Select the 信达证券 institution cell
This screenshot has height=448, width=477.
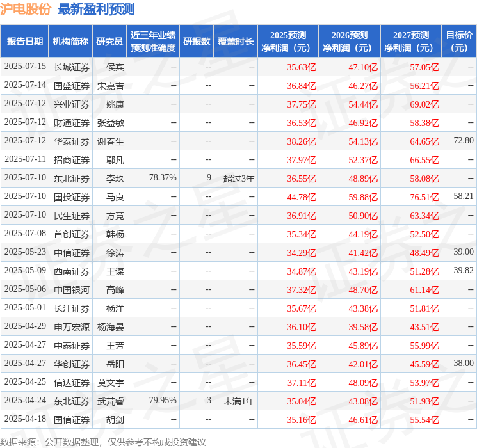point(72,383)
